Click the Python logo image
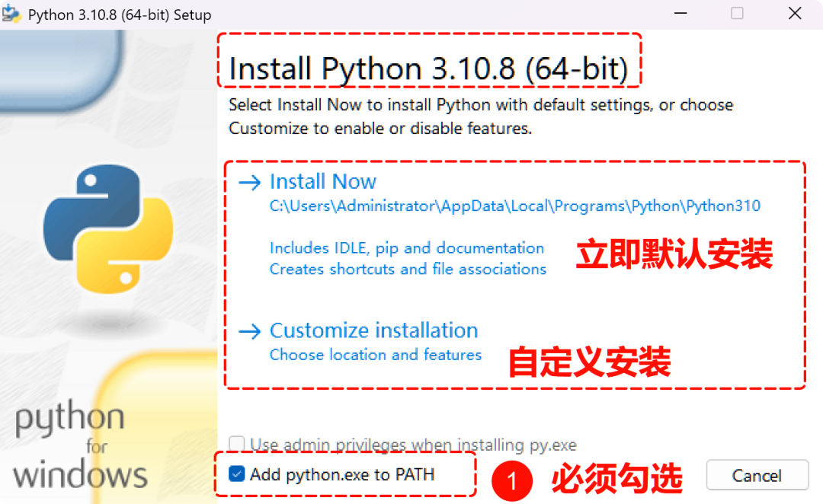Viewport: 823px width, 504px height. tap(108, 228)
